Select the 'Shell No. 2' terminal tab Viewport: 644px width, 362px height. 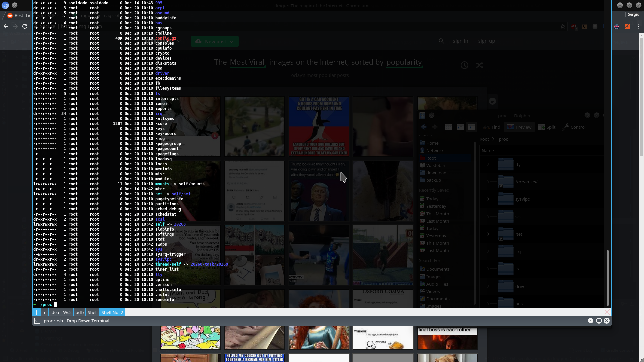[x=112, y=312]
